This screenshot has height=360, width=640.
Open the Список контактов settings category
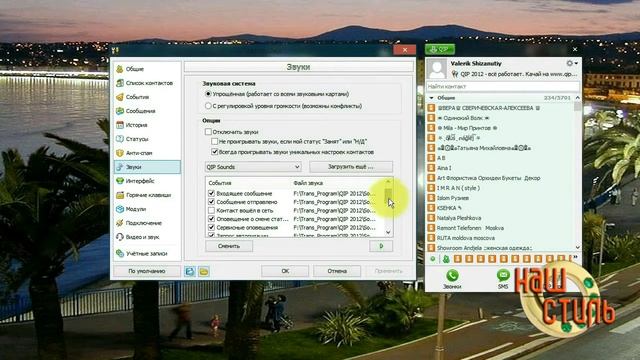pos(147,83)
